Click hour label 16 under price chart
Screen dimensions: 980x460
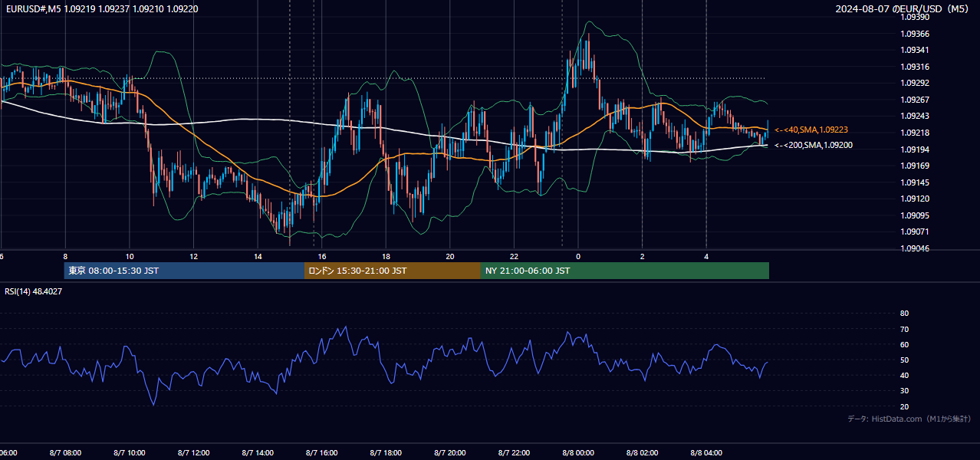click(322, 256)
